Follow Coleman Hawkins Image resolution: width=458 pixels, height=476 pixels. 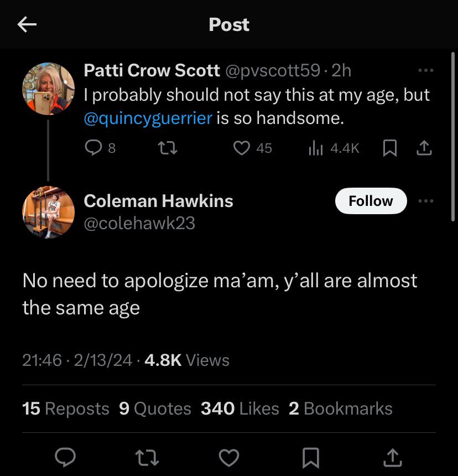point(371,201)
